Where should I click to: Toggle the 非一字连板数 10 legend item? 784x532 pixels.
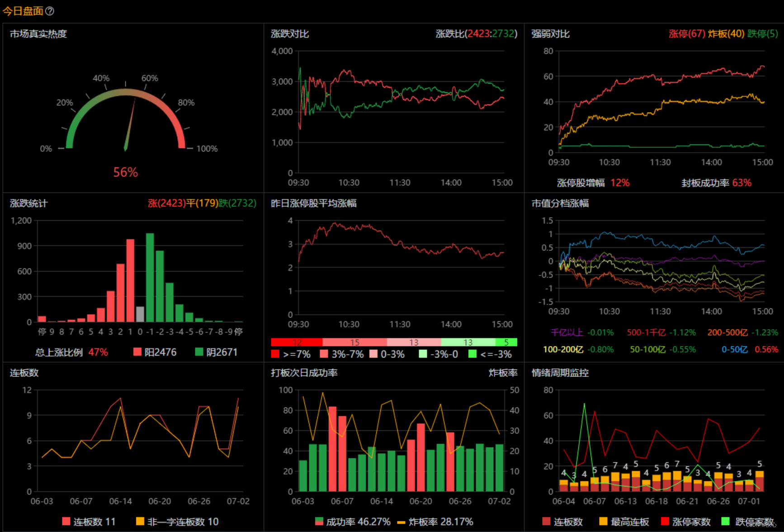[177, 522]
